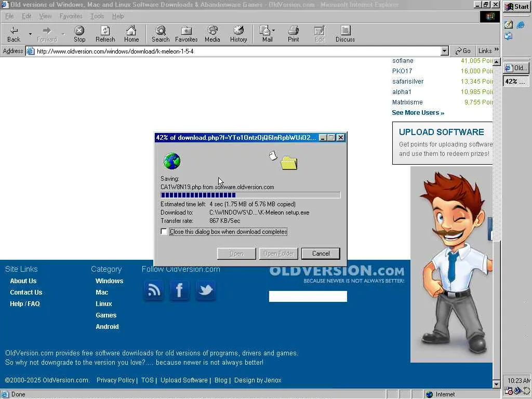This screenshot has height=399, width=532.
Task: Open the Mac category link
Action: (x=102, y=292)
